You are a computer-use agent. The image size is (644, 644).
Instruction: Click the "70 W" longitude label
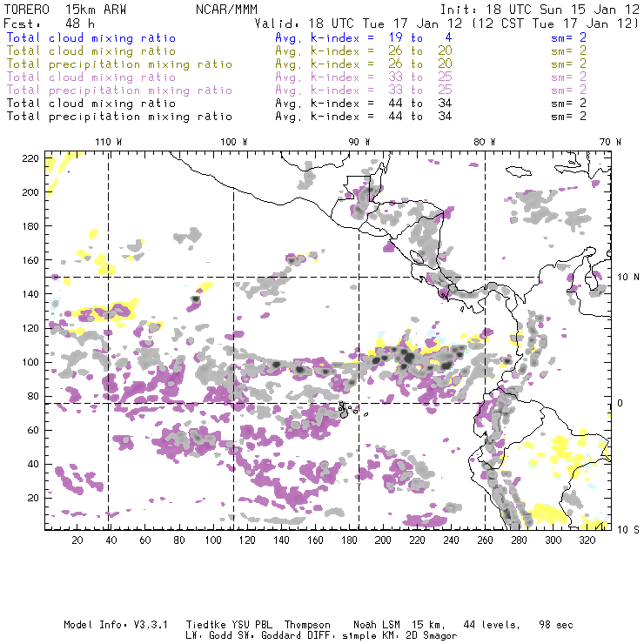610,142
